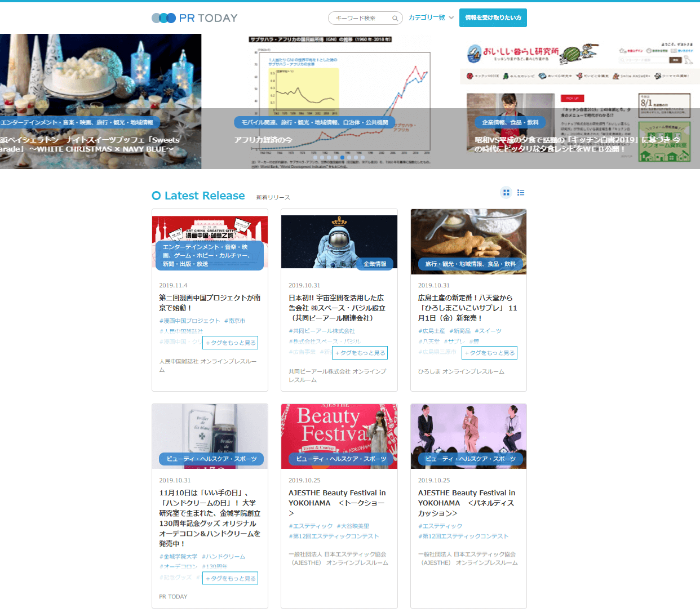Switch to list view layout
The image size is (700, 612).
[x=521, y=193]
